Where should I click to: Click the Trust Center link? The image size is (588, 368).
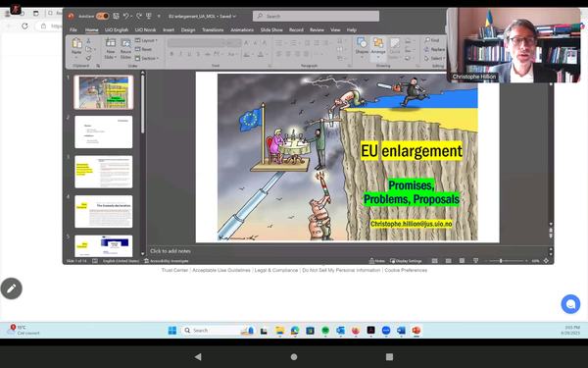174,270
